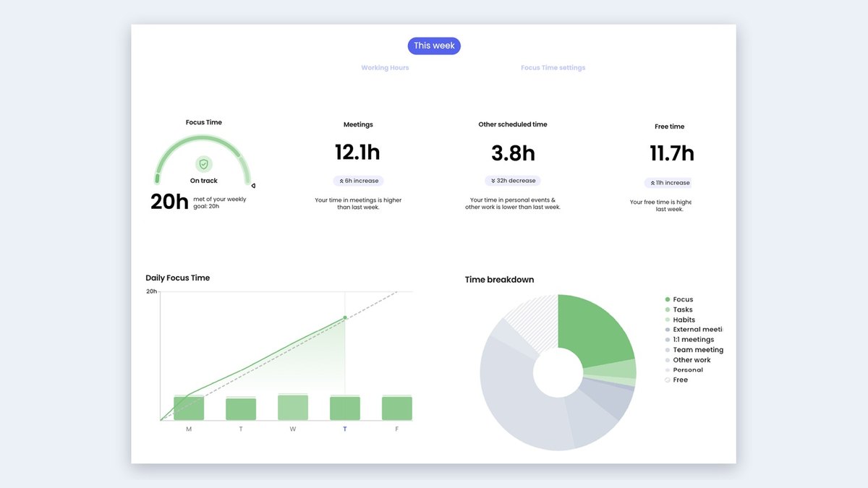This screenshot has width=868, height=488.
Task: Click Wednesday's green bar above W
Action: click(x=293, y=407)
